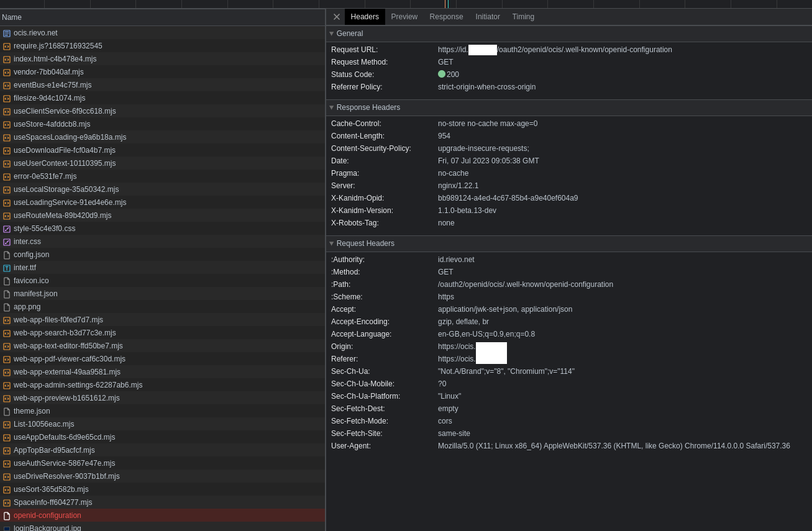812x531 pixels.
Task: Switch to the Preview tab
Action: (x=404, y=17)
